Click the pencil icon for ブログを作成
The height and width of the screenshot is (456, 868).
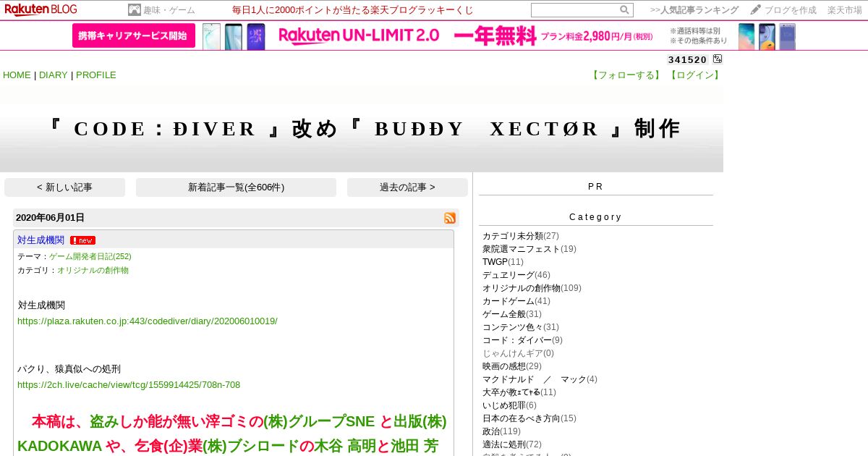[x=755, y=9]
